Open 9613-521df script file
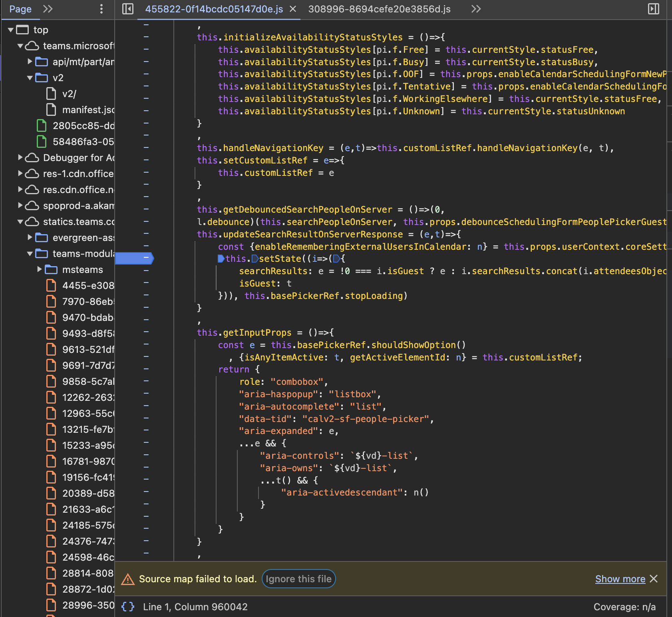Image resolution: width=672 pixels, height=617 pixels. [x=80, y=350]
